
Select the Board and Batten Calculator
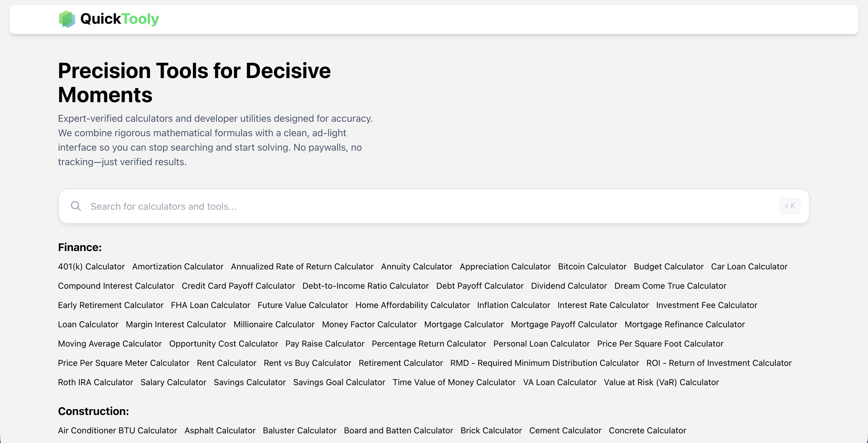coord(399,430)
